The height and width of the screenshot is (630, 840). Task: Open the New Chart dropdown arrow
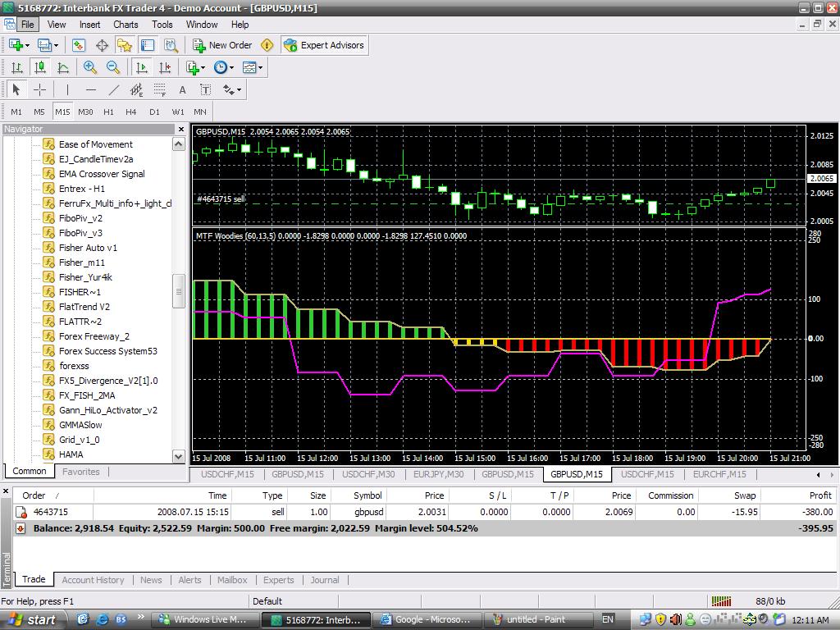27,46
